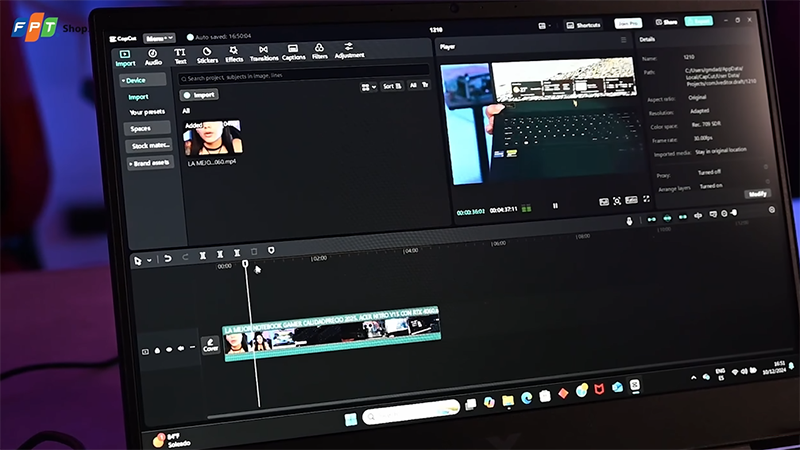The height and width of the screenshot is (450, 800).
Task: Click the Delete right split tool
Action: pyautogui.click(x=237, y=253)
